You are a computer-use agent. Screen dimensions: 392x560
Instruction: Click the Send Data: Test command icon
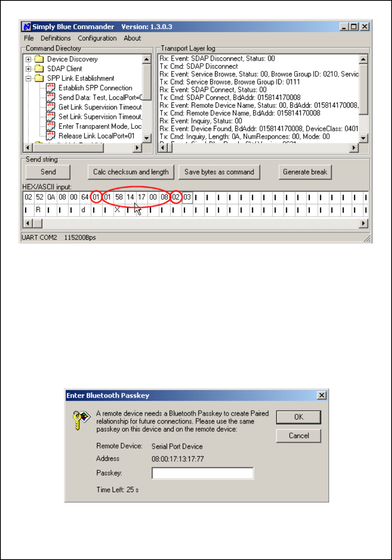pos(50,97)
